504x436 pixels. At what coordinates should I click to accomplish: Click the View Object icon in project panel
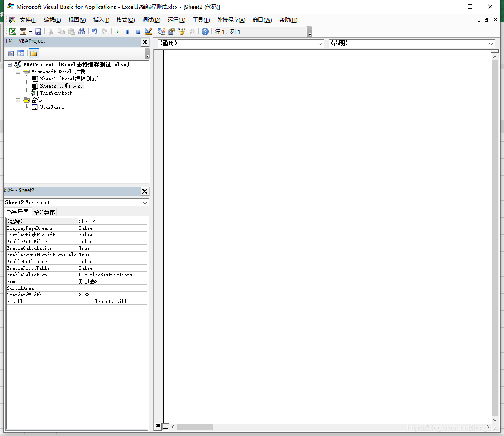point(21,53)
